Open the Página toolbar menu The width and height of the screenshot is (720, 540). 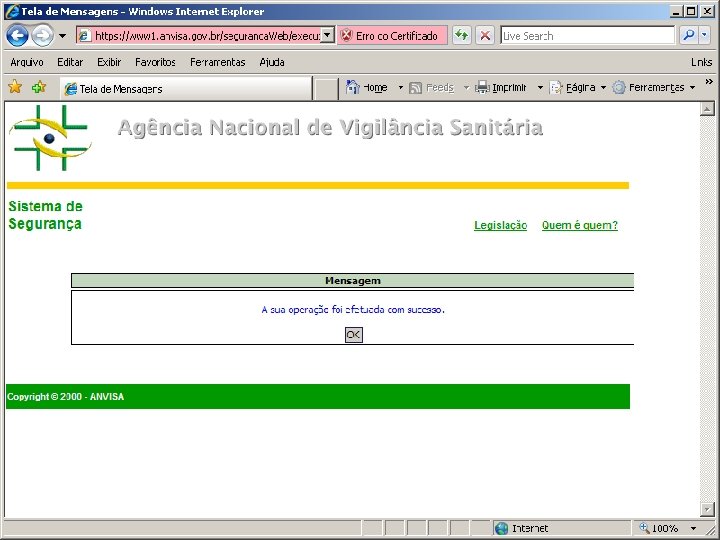(x=578, y=87)
